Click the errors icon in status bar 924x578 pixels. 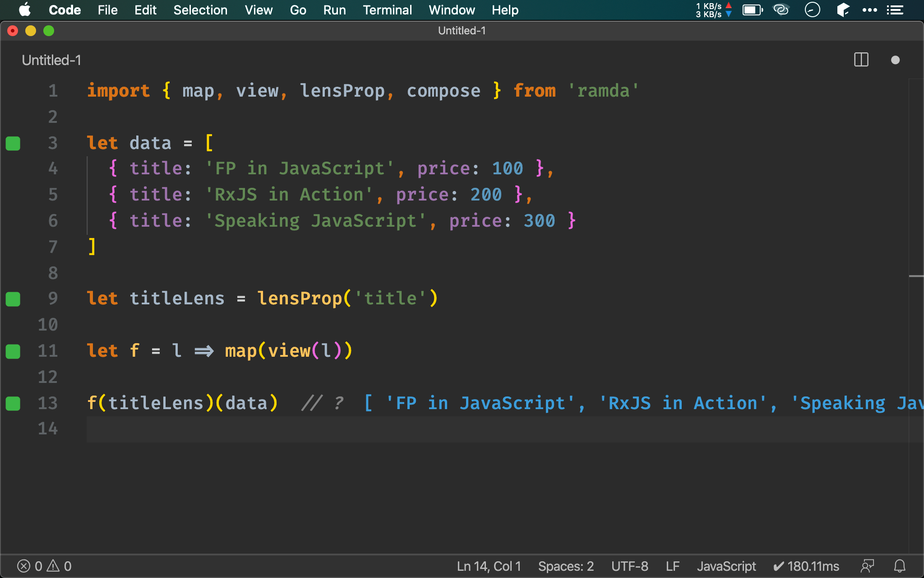(x=24, y=566)
